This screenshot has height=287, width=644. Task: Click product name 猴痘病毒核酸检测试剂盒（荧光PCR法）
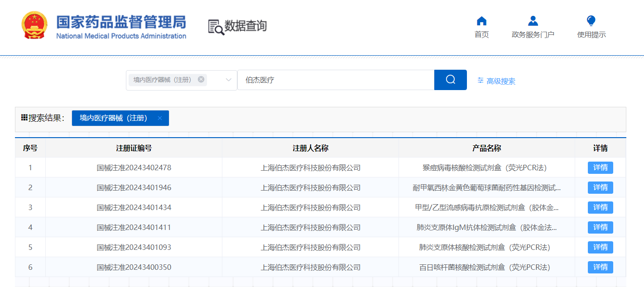[487, 167]
